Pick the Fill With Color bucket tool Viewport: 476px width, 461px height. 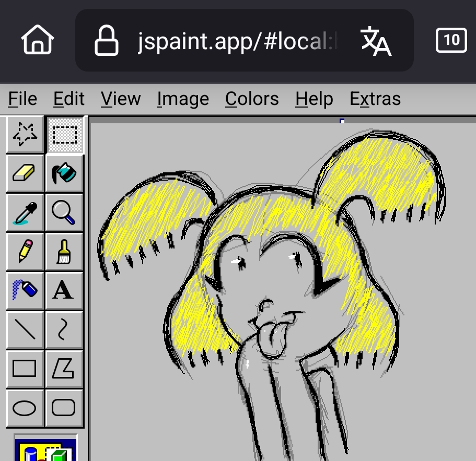coord(64,173)
